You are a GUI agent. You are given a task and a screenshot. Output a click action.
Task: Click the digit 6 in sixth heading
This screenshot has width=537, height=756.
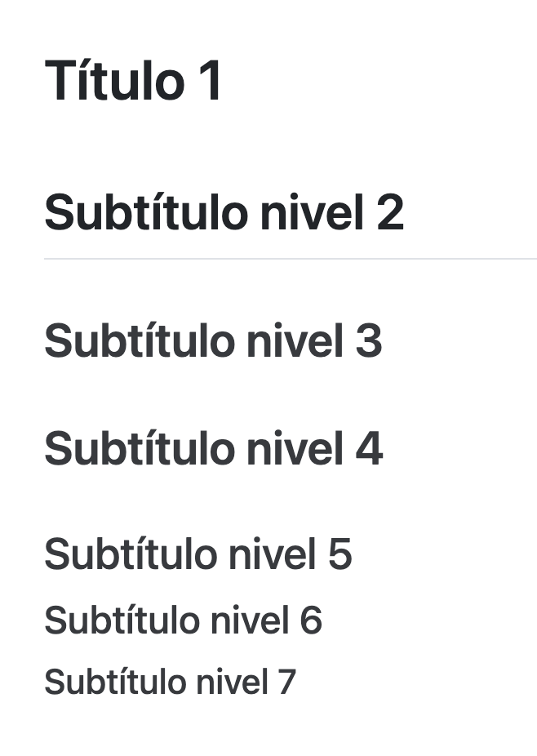(311, 620)
